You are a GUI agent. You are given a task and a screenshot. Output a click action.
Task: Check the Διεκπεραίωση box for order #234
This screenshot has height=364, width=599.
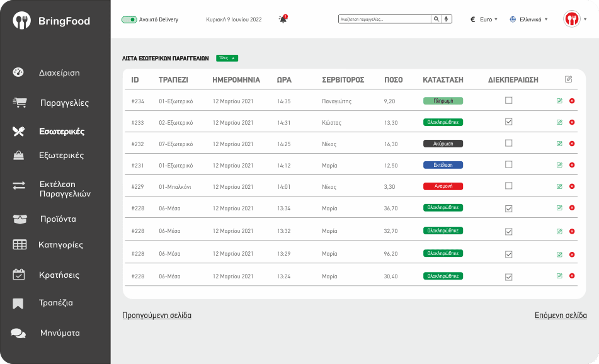[x=509, y=100]
